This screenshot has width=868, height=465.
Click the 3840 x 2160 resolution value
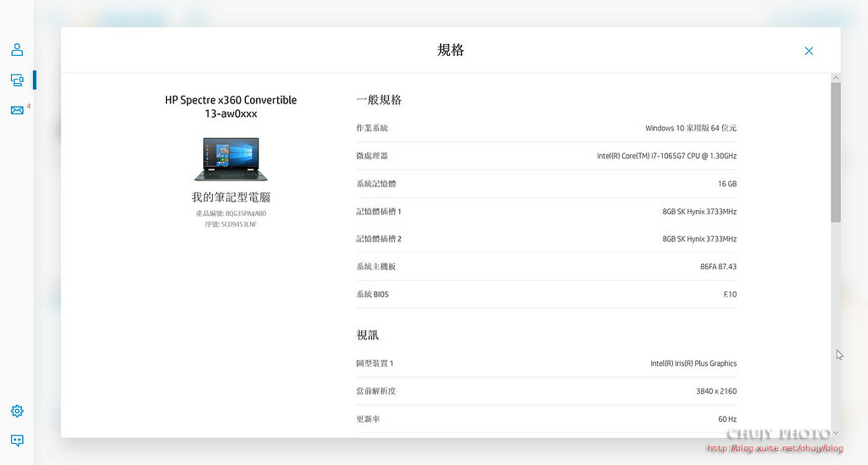716,391
